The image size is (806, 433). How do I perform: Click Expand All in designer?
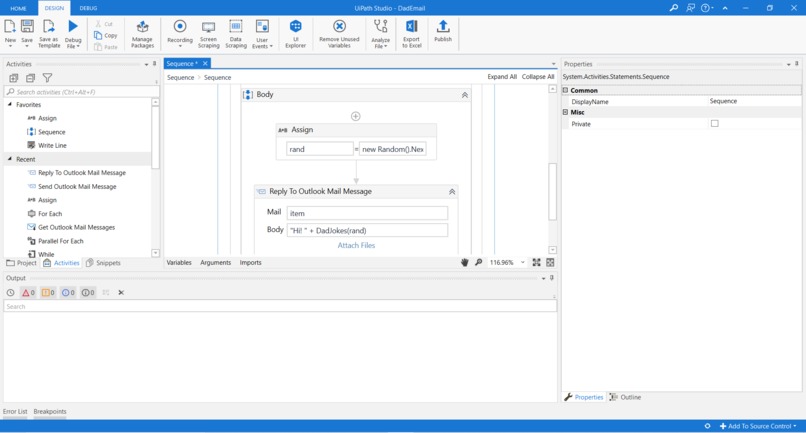click(502, 77)
